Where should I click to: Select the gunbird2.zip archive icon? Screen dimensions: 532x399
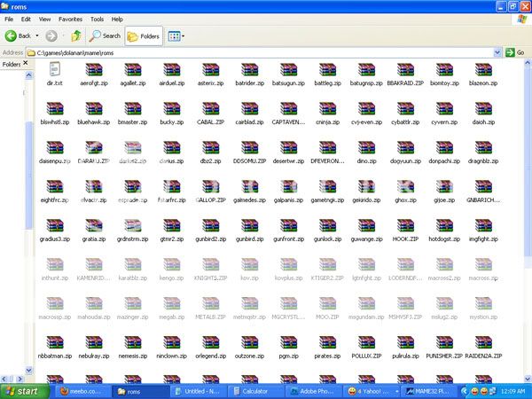[211, 225]
